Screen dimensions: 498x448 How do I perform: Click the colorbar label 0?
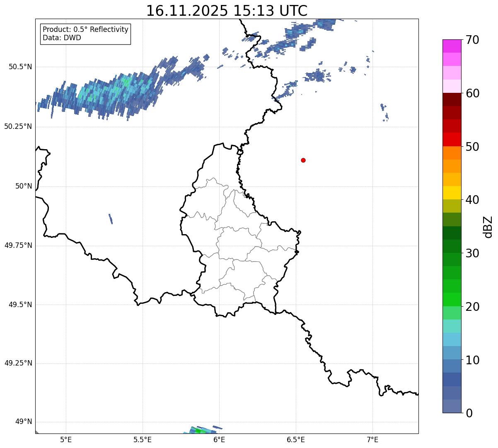[469, 413]
